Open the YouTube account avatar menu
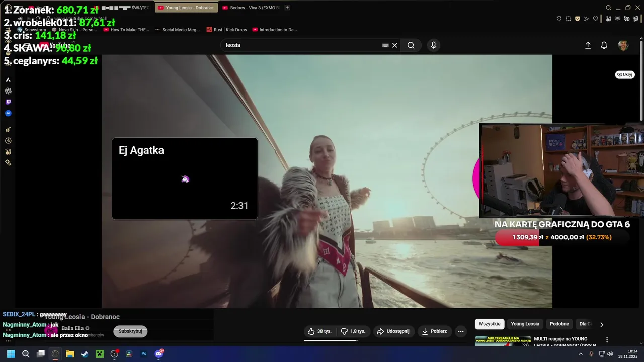 pos(623,45)
